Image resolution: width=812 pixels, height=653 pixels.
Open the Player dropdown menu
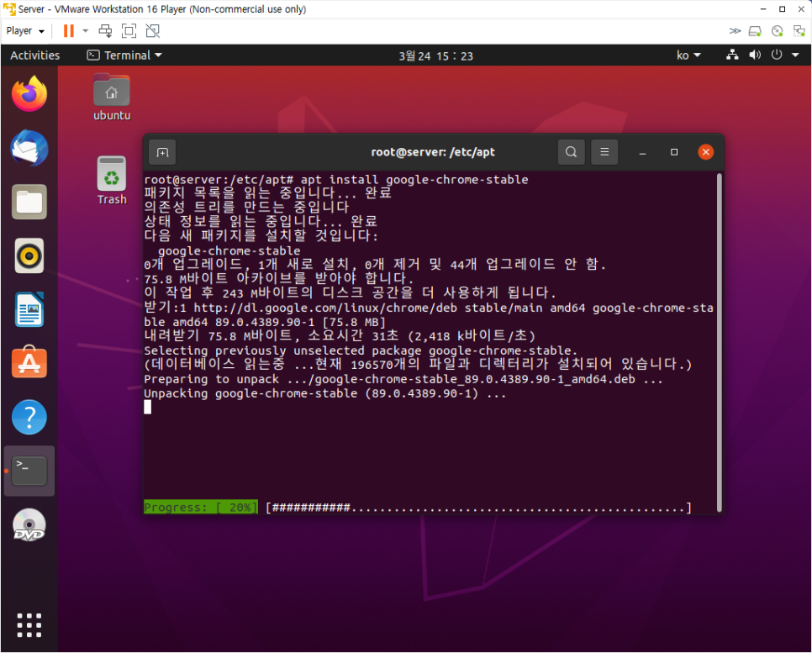pos(25,31)
